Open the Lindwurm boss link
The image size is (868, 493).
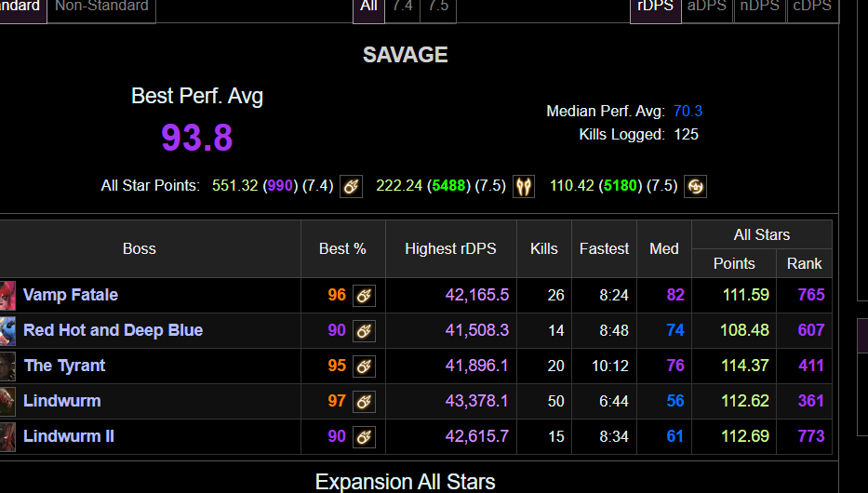coord(62,401)
